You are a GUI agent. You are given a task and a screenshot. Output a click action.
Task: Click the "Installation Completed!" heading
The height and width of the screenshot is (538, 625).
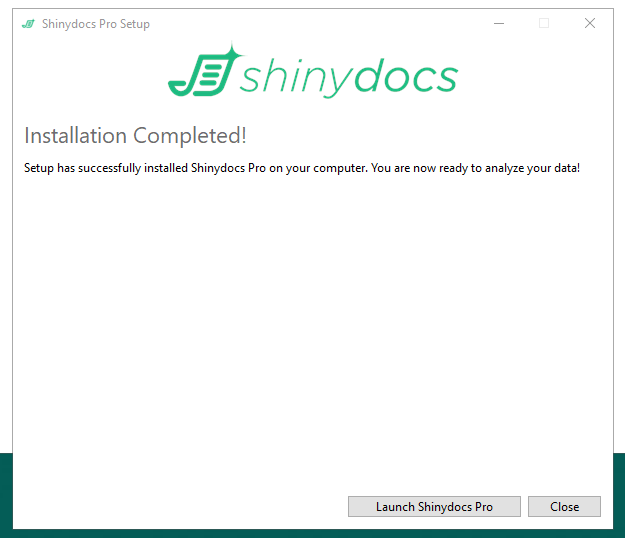pos(135,136)
